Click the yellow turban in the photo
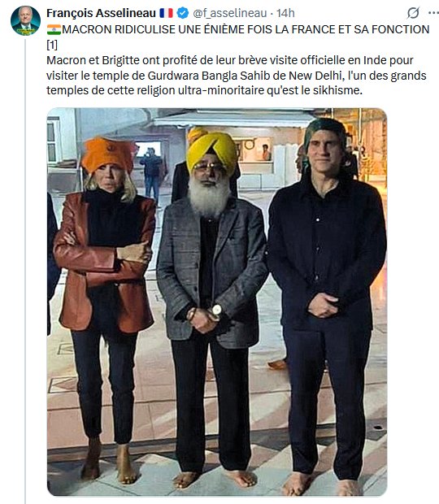 (x=211, y=150)
